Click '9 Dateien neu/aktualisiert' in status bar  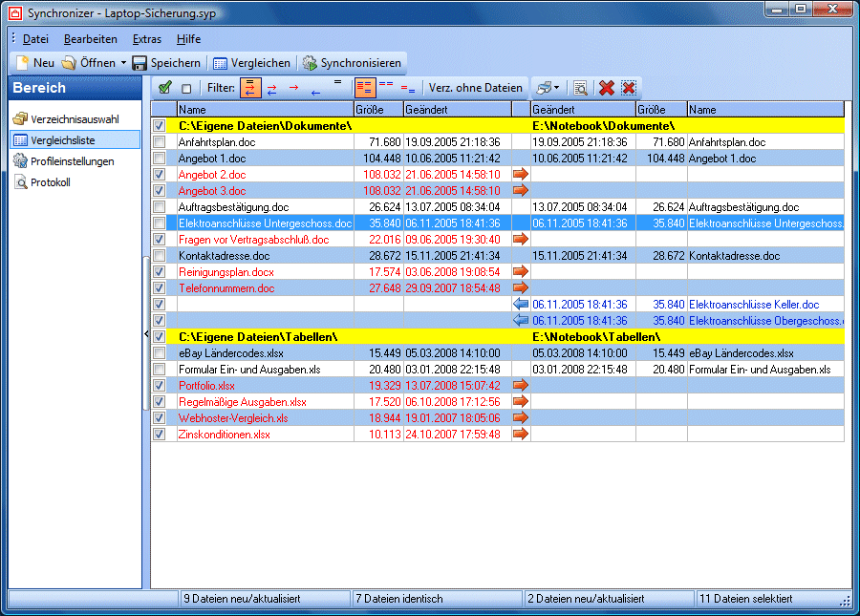242,599
